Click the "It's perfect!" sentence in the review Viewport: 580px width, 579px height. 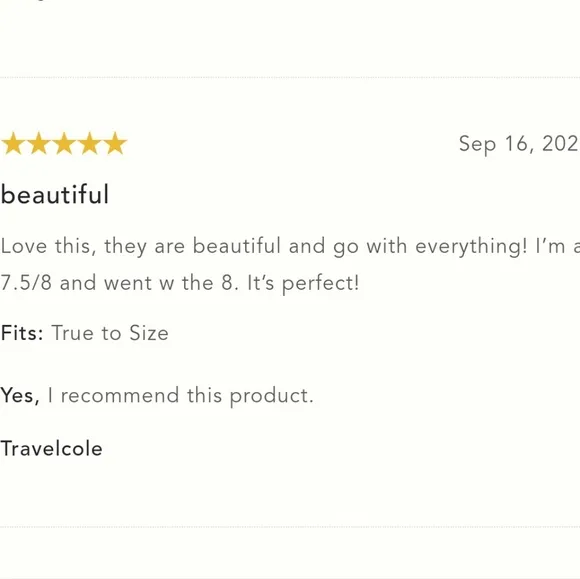point(303,283)
